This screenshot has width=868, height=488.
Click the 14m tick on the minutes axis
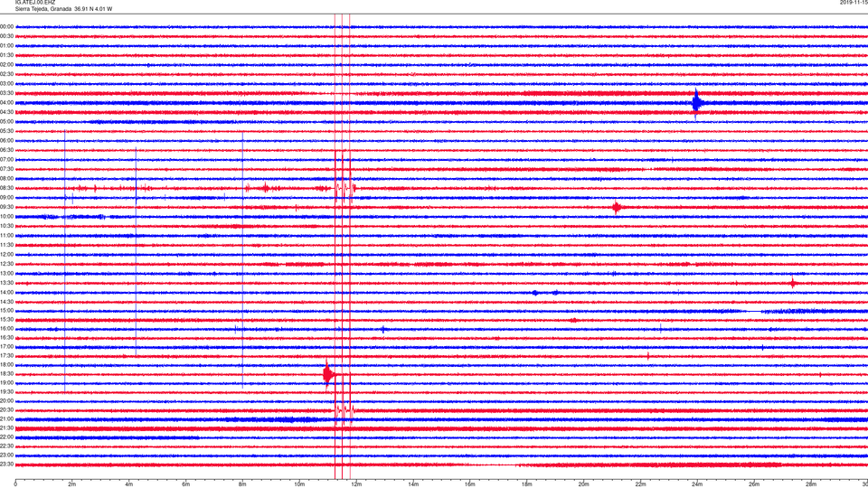pyautogui.click(x=413, y=484)
